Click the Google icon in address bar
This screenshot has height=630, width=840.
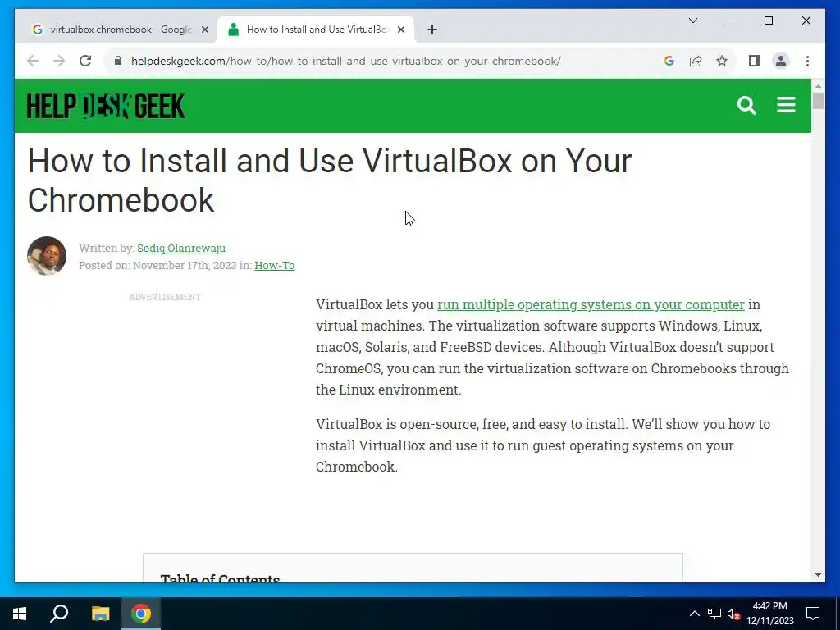click(x=669, y=61)
